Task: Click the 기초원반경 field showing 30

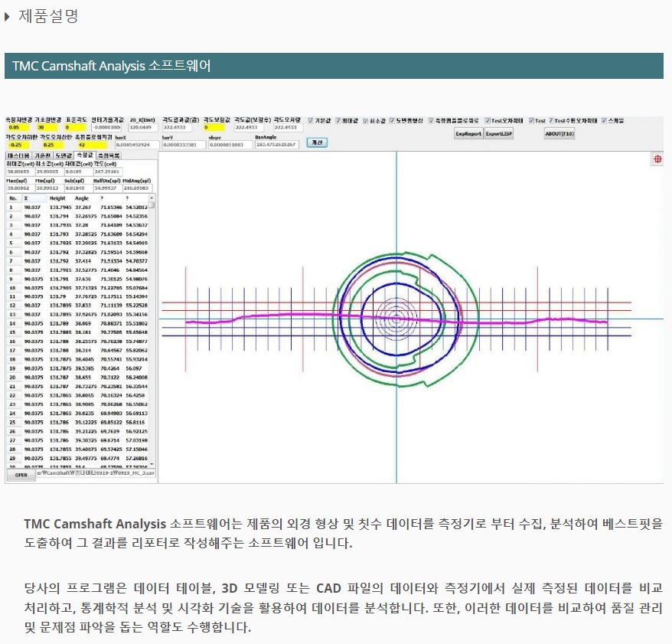Action: click(x=47, y=127)
